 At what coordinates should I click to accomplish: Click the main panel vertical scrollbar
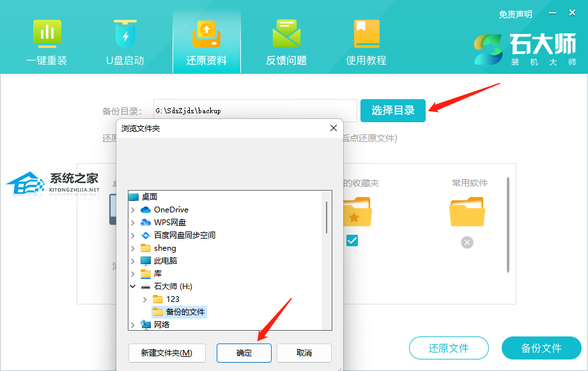508,225
